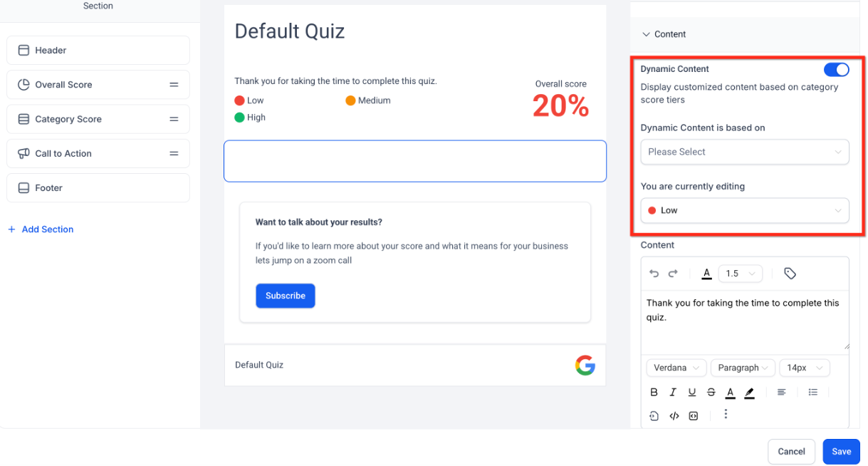Viewport: 868px width, 466px height.
Task: Select the Call to Action section
Action: coord(98,153)
